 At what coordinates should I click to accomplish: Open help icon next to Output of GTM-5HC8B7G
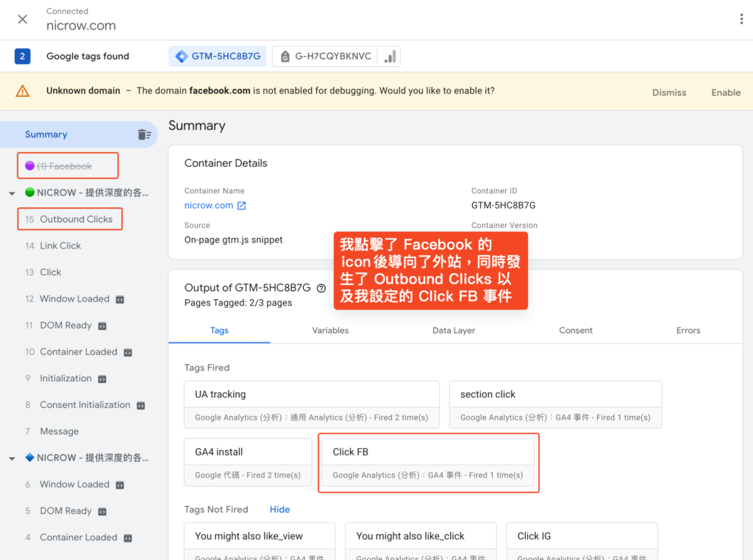(x=321, y=288)
